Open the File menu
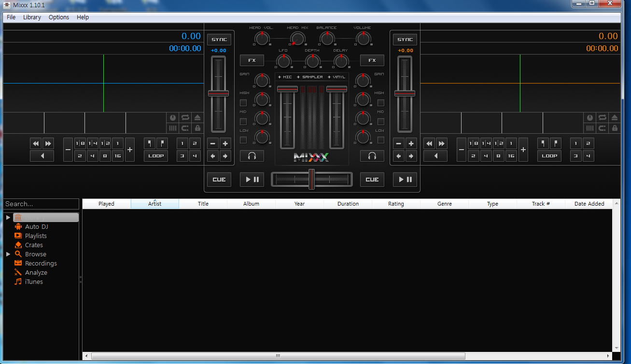 [11, 17]
